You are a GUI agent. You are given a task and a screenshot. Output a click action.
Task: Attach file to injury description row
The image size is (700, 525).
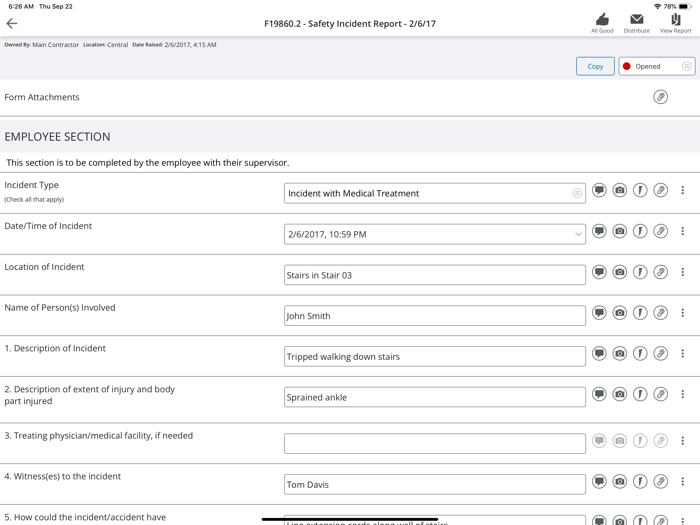coord(661,394)
